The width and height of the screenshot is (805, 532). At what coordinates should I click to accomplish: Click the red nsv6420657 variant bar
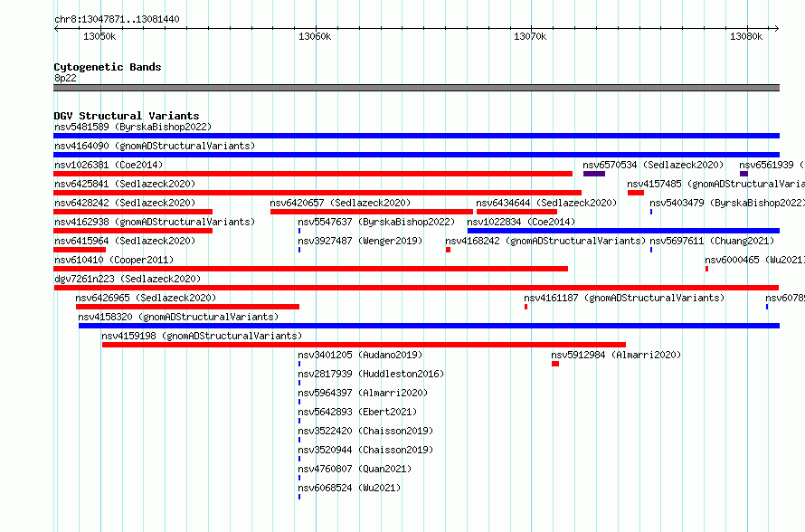click(x=372, y=212)
